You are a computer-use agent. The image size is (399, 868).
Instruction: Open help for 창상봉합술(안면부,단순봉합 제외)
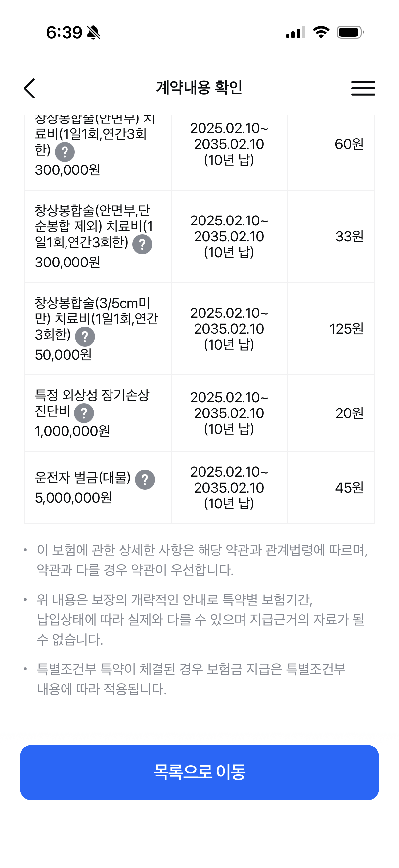142,244
